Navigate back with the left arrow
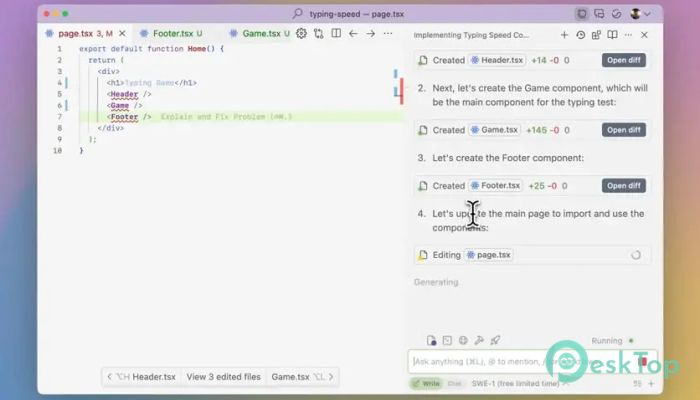 tap(353, 33)
